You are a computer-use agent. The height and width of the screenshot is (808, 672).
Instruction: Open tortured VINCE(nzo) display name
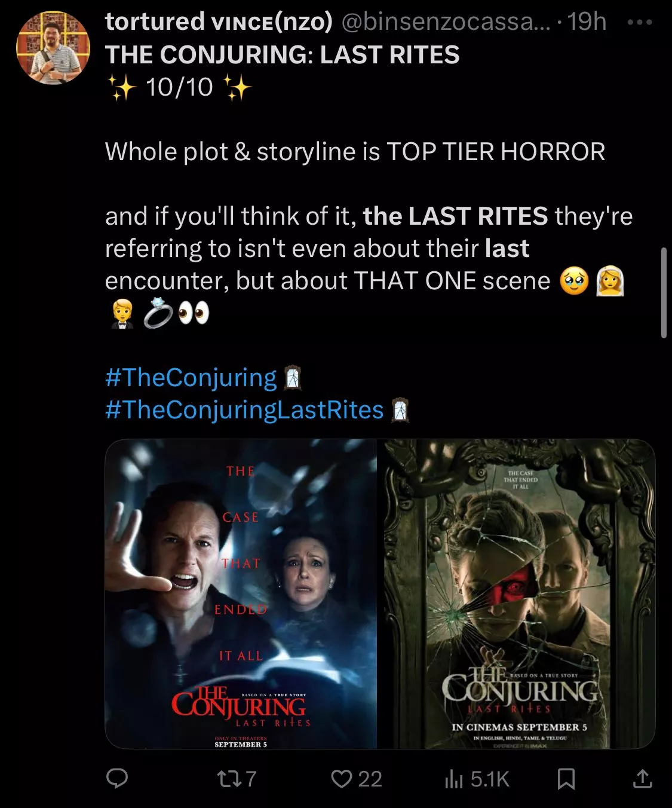pos(219,22)
